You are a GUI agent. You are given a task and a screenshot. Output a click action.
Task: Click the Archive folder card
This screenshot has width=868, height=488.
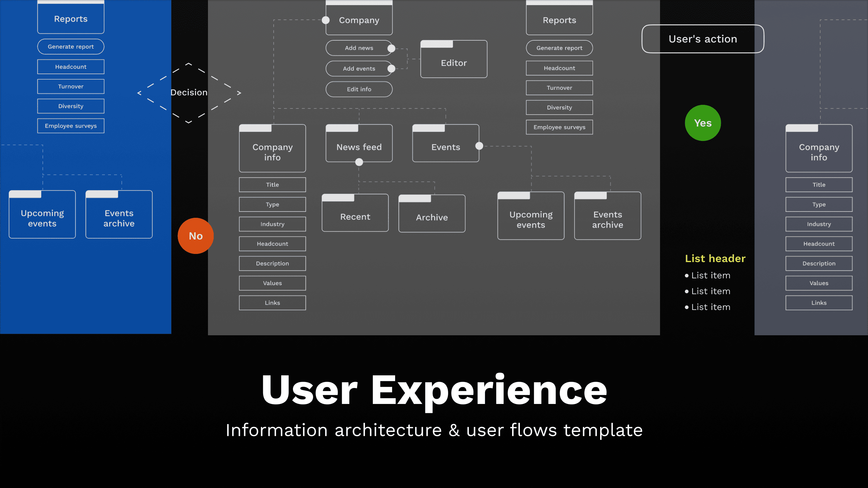432,217
